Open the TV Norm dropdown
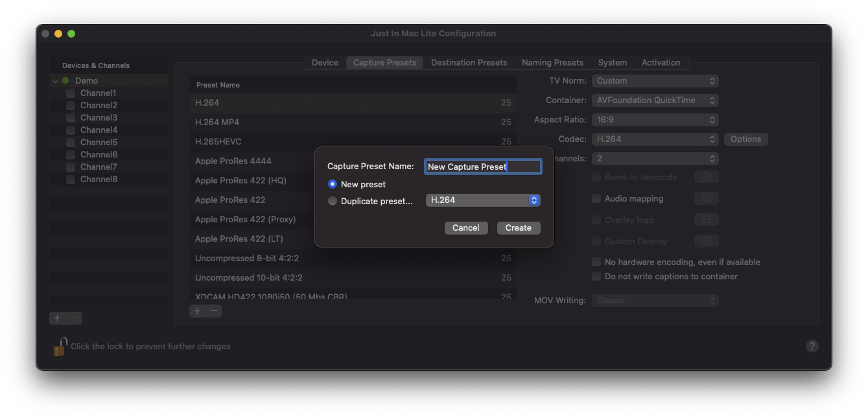Viewport: 868px width, 418px height. pyautogui.click(x=655, y=81)
